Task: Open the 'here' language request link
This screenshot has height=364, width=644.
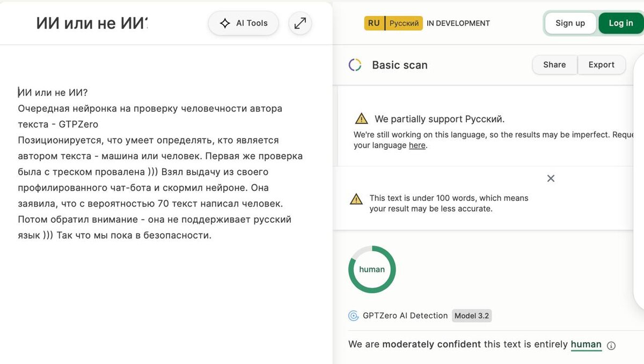Action: [417, 145]
